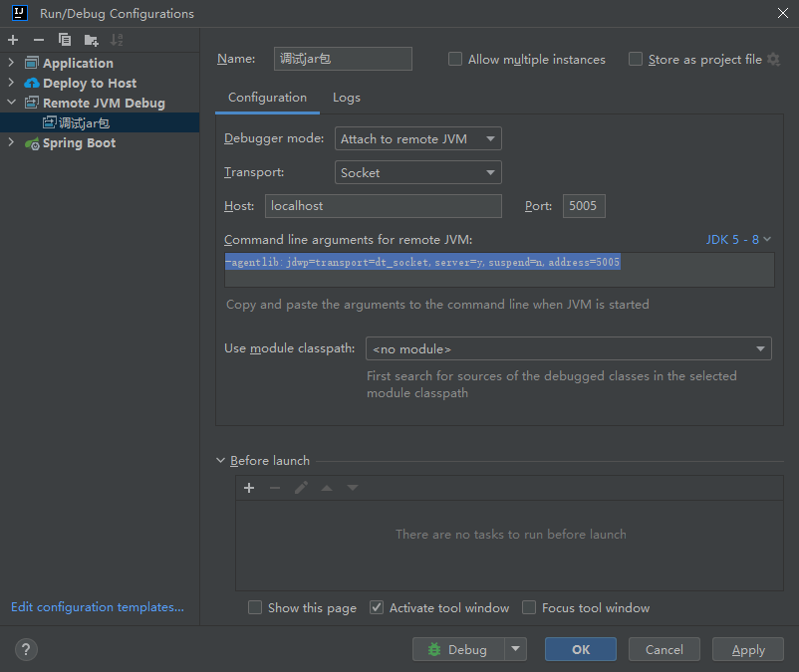Select the Configuration tab
Image resolution: width=799 pixels, height=672 pixels.
(x=267, y=98)
